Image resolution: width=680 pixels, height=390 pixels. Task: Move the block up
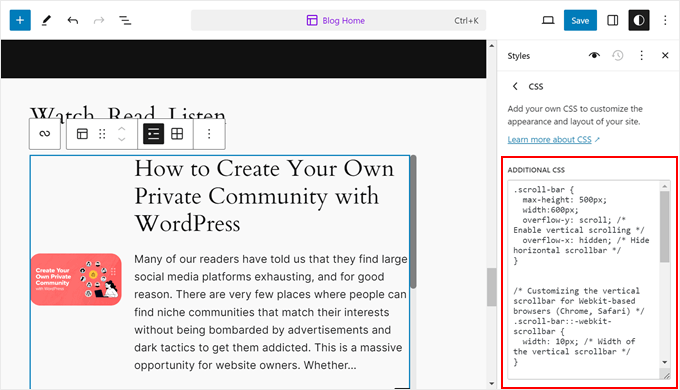click(122, 129)
